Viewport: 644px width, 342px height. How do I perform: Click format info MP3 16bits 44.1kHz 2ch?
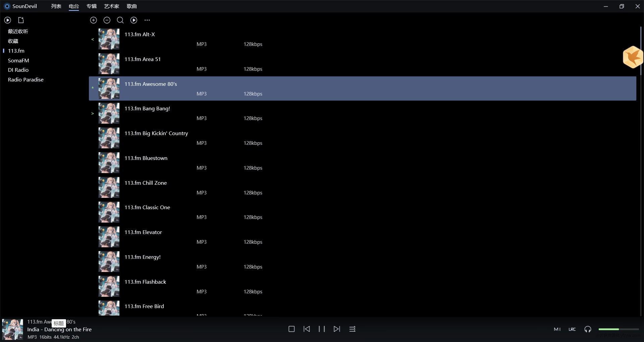coord(53,337)
